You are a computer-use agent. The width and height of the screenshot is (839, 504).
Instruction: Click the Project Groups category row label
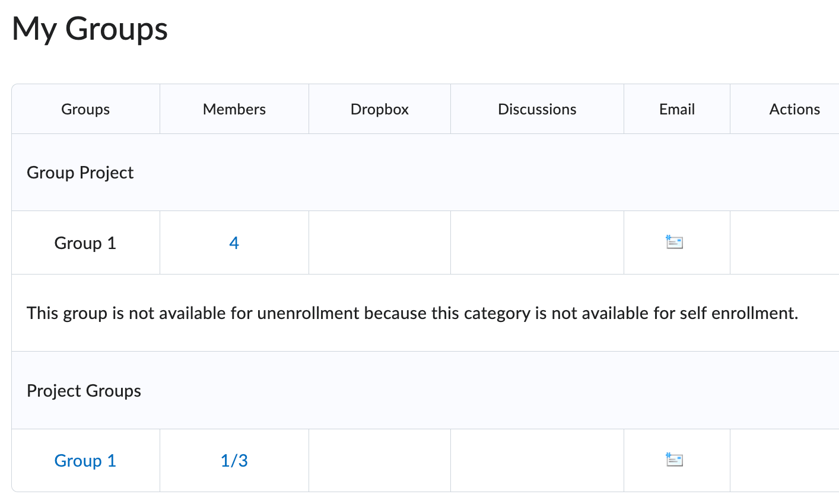(x=84, y=391)
